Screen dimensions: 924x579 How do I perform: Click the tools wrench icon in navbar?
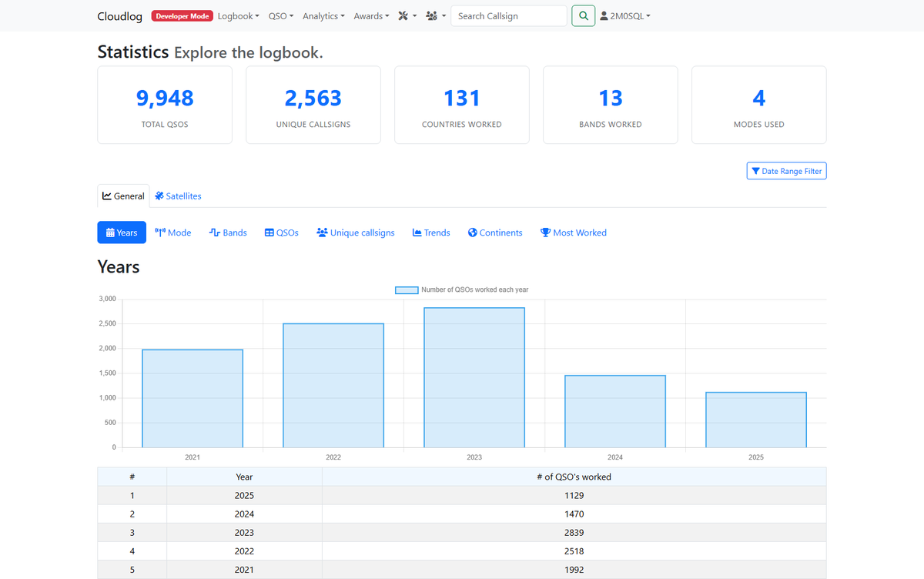(x=403, y=15)
